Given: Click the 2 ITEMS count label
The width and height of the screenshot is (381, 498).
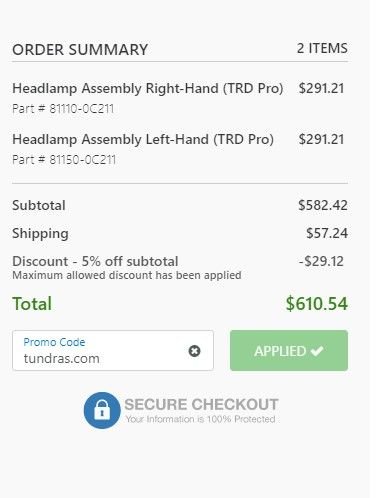Looking at the screenshot, I should pos(322,48).
